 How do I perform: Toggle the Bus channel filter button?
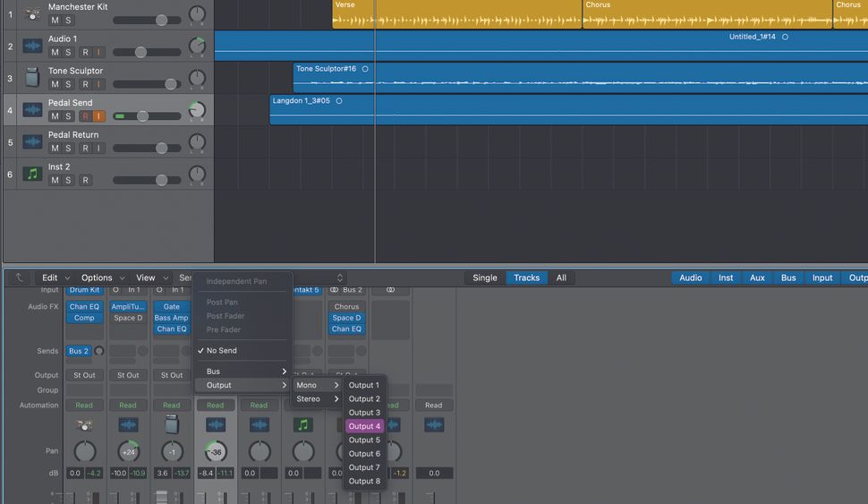(788, 278)
